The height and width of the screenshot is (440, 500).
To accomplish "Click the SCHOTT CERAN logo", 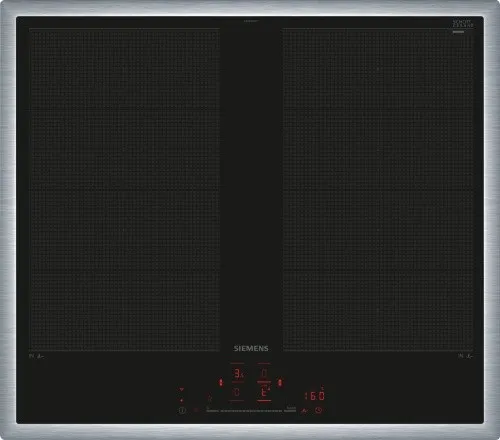I will [x=463, y=24].
